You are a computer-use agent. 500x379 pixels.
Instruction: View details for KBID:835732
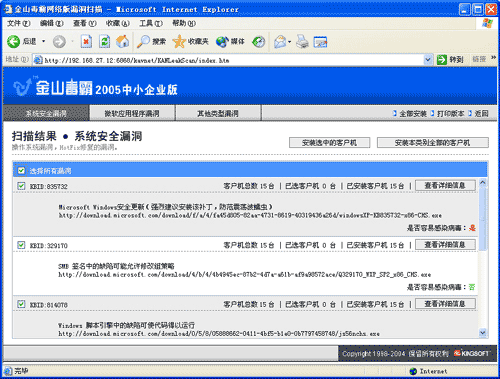445,185
